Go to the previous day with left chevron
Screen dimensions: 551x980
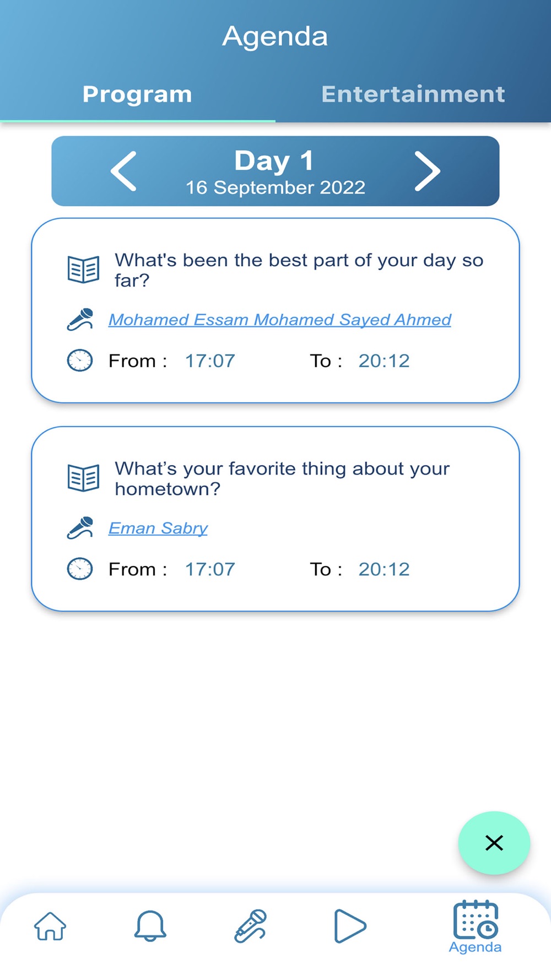[x=123, y=171]
